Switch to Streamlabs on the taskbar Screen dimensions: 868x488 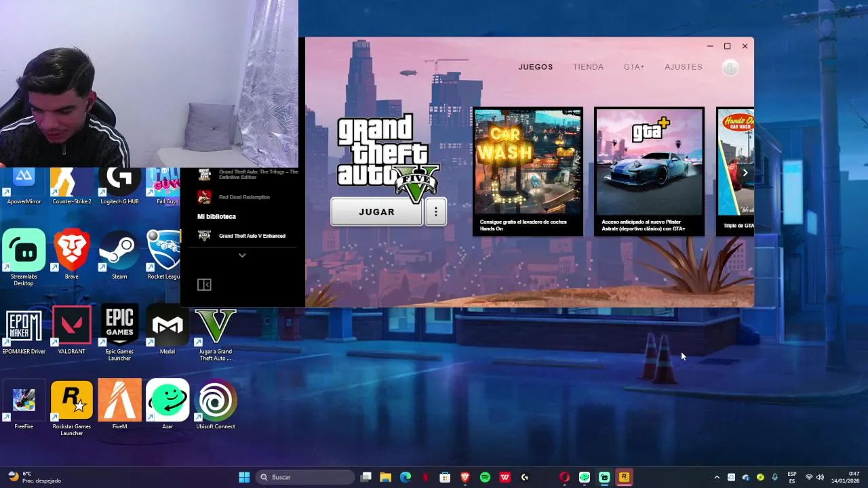(604, 477)
